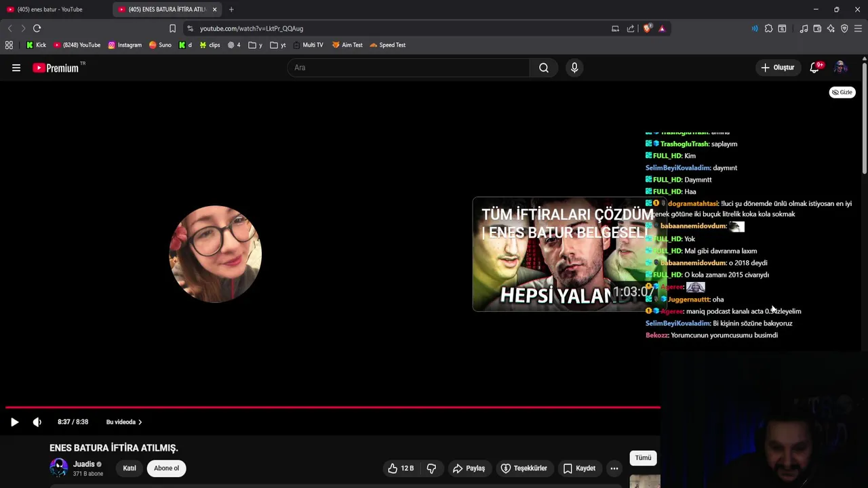Open tab groups grid icon on bookmarks bar
Image resolution: width=868 pixels, height=488 pixels.
coord(9,45)
